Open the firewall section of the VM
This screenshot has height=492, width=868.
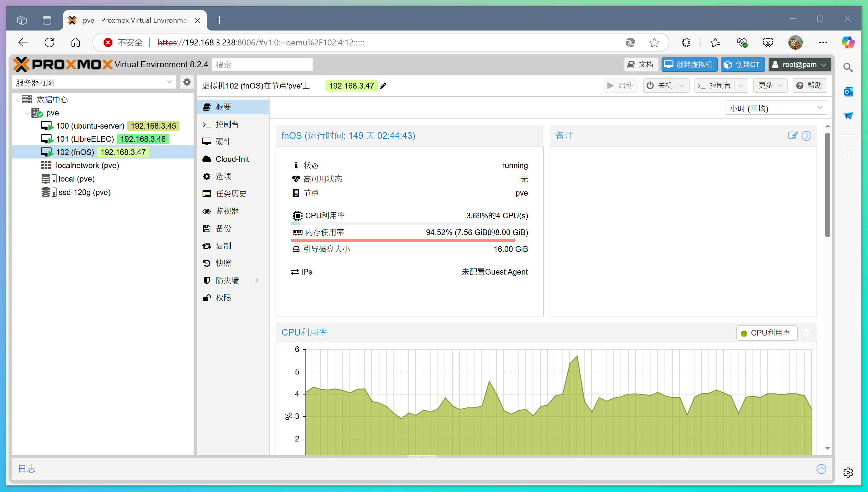[x=227, y=280]
